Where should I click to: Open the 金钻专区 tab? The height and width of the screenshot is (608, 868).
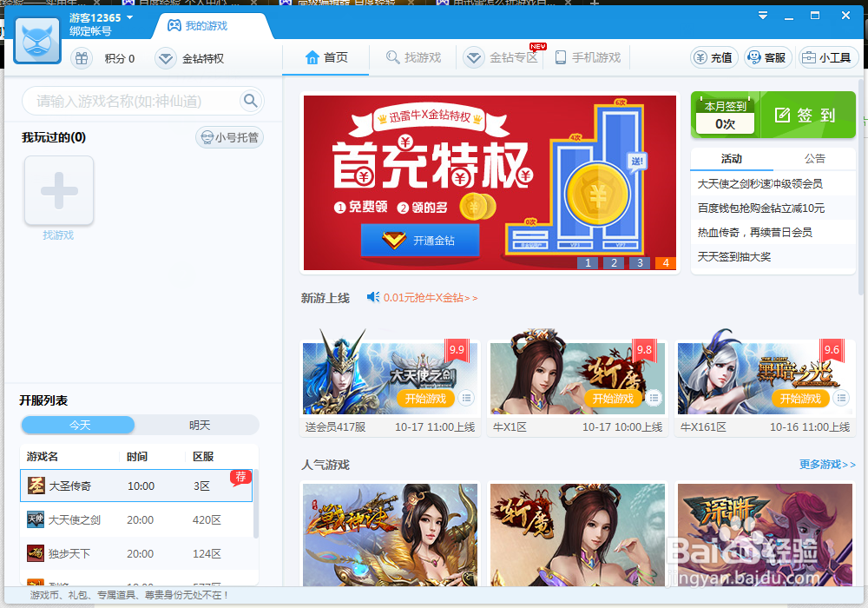pos(501,57)
